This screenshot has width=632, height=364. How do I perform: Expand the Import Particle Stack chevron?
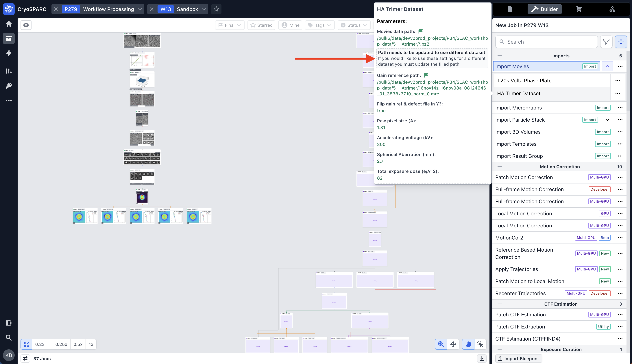tap(607, 120)
